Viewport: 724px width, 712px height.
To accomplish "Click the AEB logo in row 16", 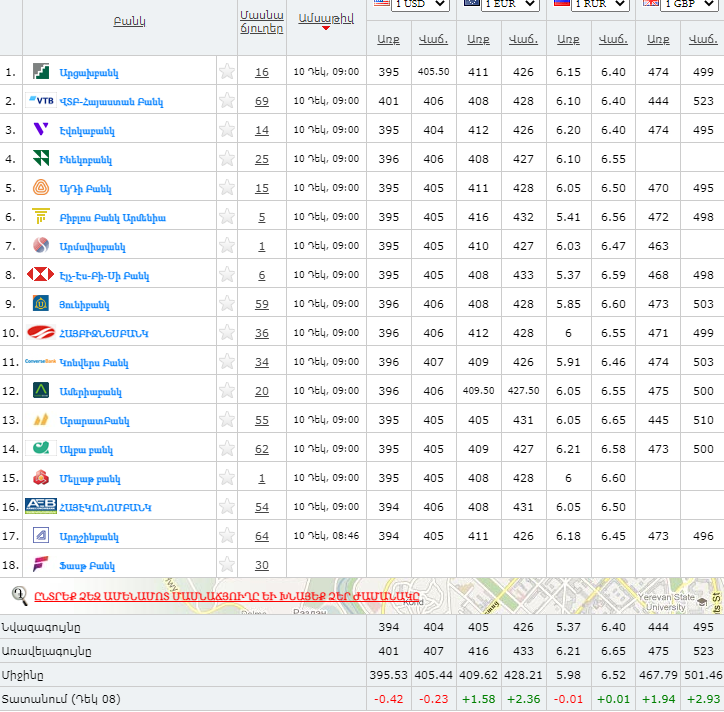I will coord(41,507).
